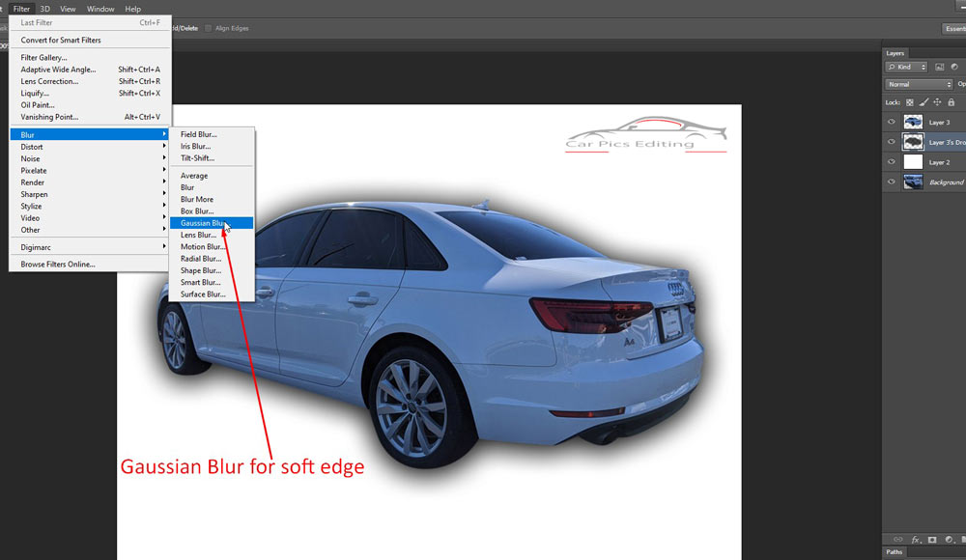
Task: Open the layer Kind filter dropdown
Action: 906,67
